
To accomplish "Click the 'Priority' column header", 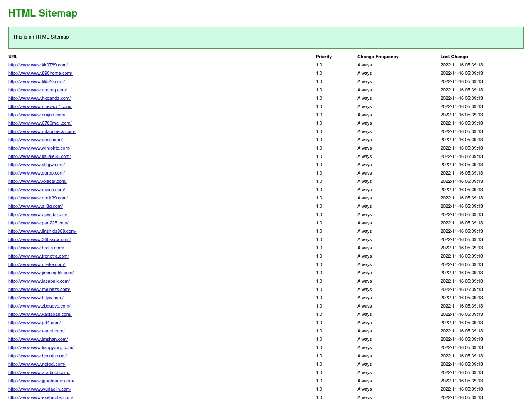I will click(324, 57).
